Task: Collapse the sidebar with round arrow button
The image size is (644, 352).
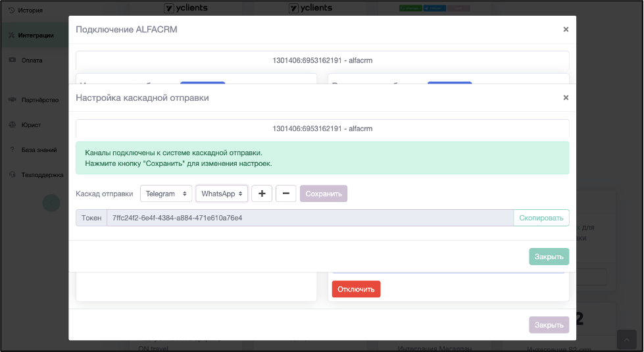Action: click(x=51, y=203)
